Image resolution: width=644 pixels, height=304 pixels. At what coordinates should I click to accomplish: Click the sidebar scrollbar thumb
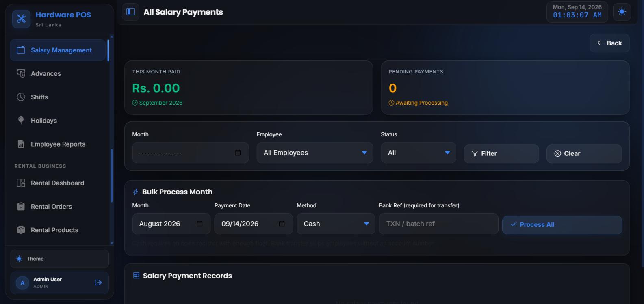(x=112, y=176)
